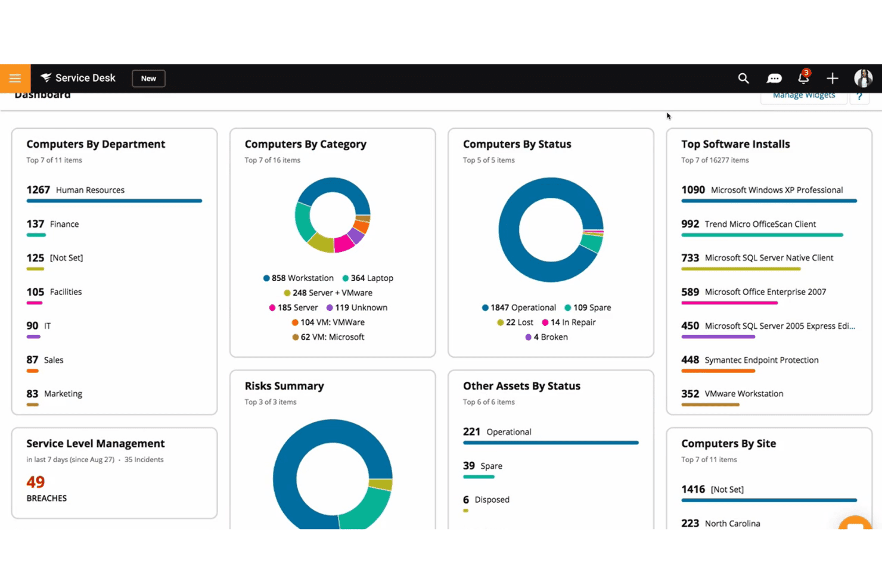This screenshot has height=588, width=882.
Task: Click 248 Server + VMware legend item
Action: (x=328, y=293)
